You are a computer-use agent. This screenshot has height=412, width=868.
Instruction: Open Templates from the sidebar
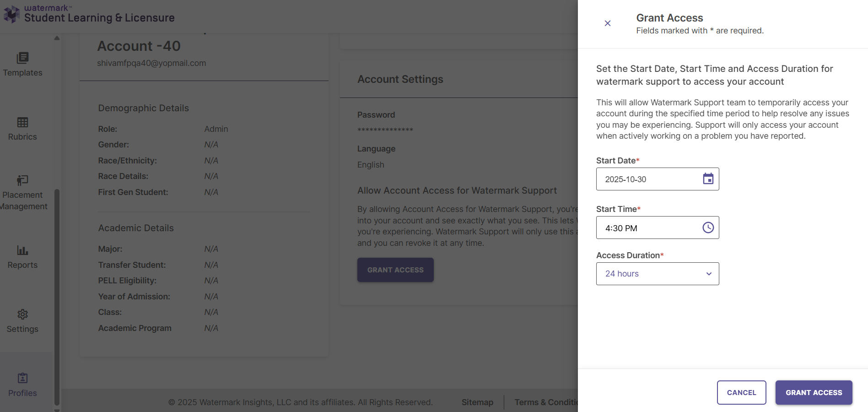pyautogui.click(x=22, y=65)
